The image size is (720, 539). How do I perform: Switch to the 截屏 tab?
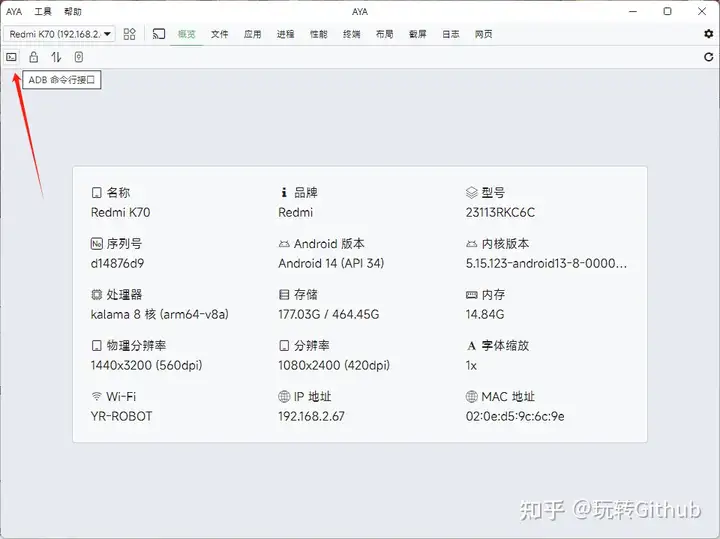tap(417, 34)
